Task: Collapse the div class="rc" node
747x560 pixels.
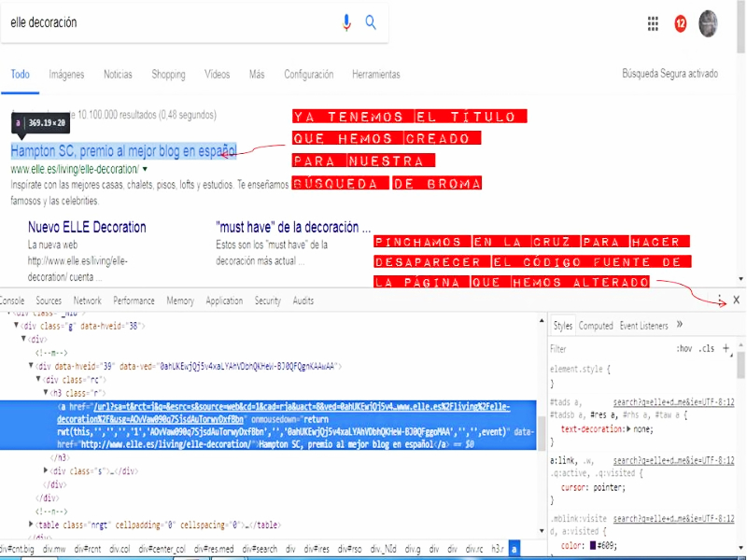Action: coord(38,379)
